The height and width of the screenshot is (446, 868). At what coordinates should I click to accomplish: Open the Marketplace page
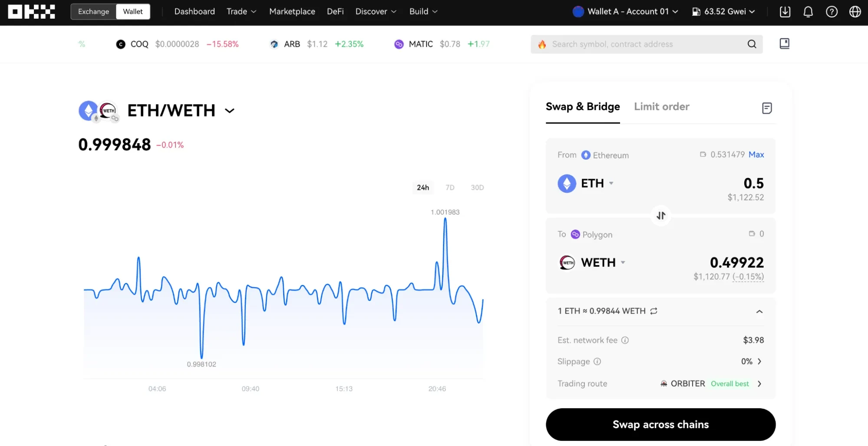(292, 12)
